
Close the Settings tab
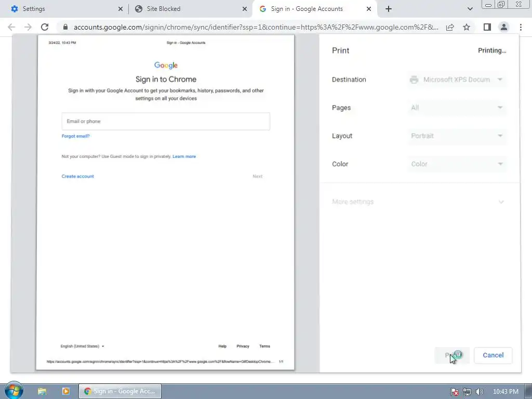pos(121,9)
